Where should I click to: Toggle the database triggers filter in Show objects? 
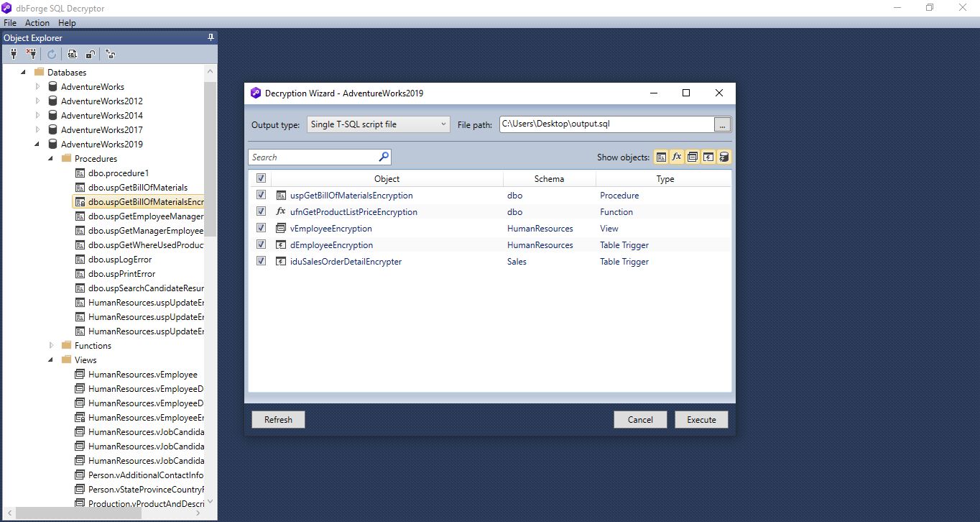point(724,157)
